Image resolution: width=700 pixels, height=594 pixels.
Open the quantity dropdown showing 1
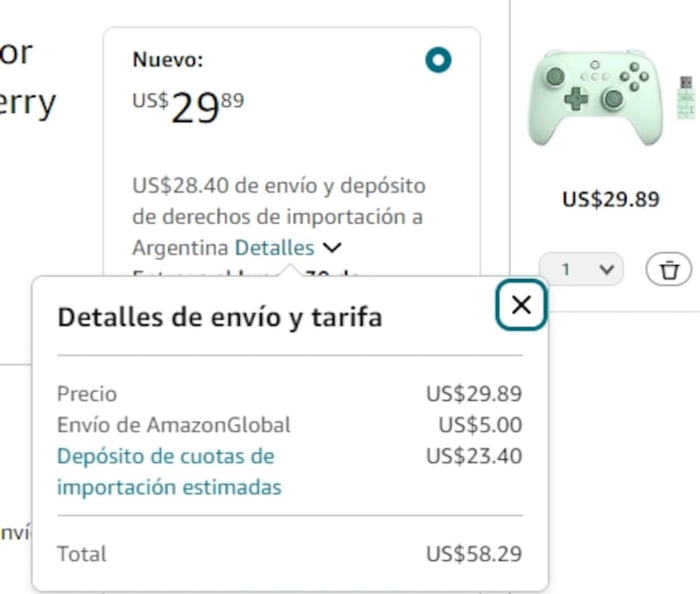(581, 269)
